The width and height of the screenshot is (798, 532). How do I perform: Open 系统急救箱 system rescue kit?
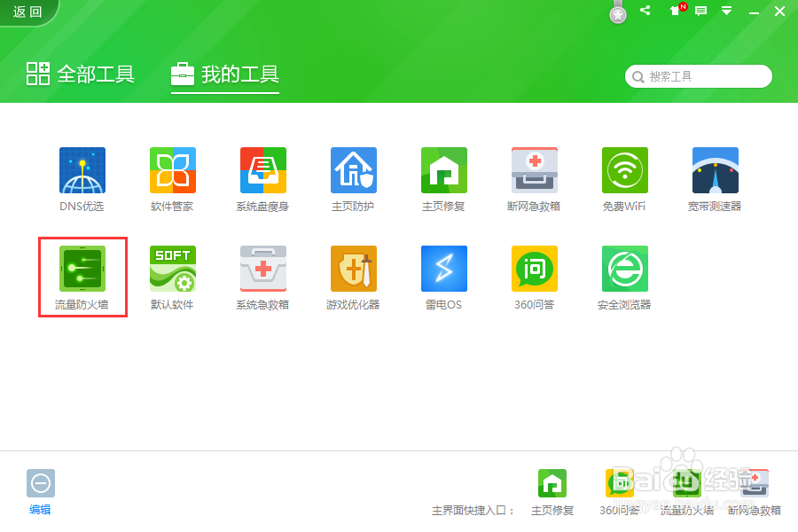point(263,269)
